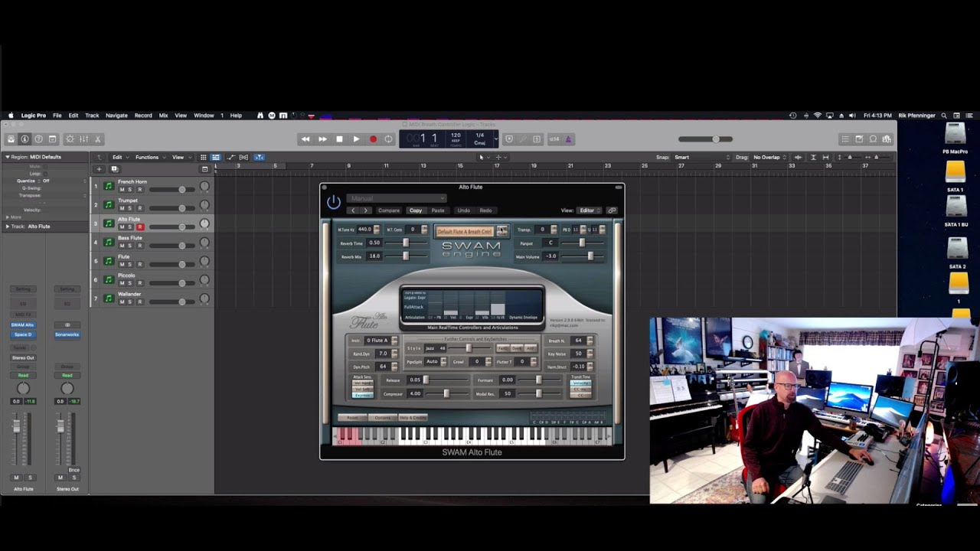Click the duplicate track icon
The width and height of the screenshot is (980, 551).
coord(114,169)
